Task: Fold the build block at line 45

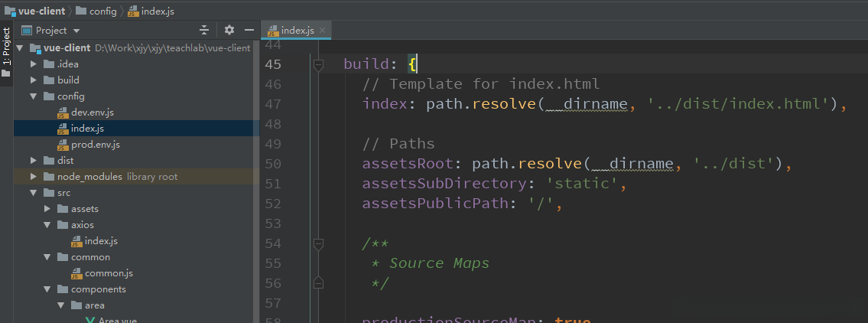Action: pos(319,64)
